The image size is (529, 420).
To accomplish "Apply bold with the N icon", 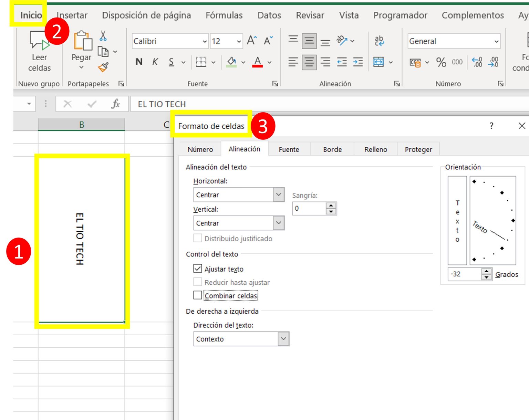I will 139,62.
